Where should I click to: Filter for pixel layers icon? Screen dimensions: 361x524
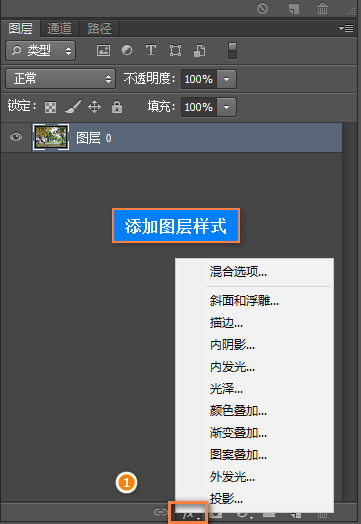point(103,51)
